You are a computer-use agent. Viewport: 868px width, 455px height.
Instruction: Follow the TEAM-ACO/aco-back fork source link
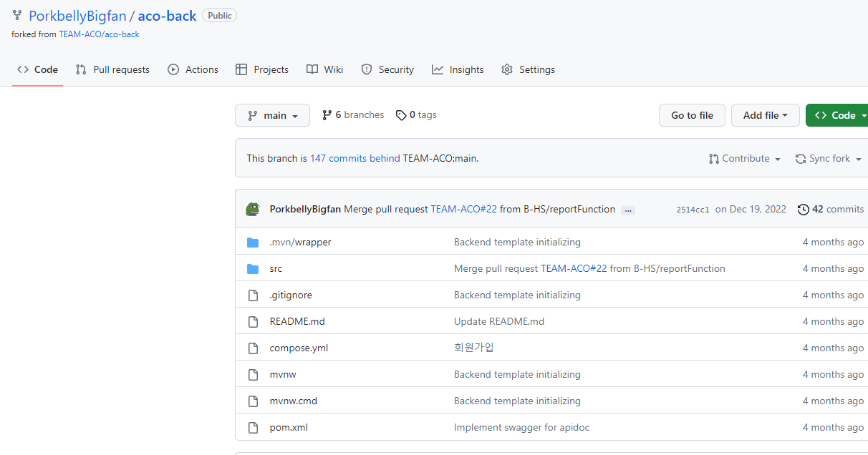click(x=99, y=34)
